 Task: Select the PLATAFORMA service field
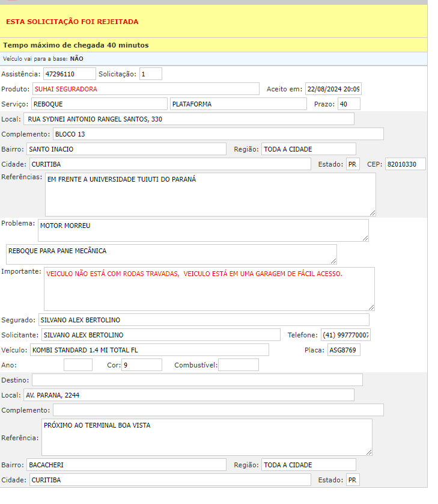238,104
